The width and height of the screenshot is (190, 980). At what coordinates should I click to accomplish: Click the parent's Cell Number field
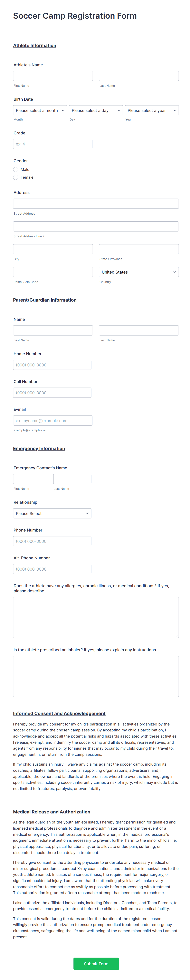click(52, 392)
